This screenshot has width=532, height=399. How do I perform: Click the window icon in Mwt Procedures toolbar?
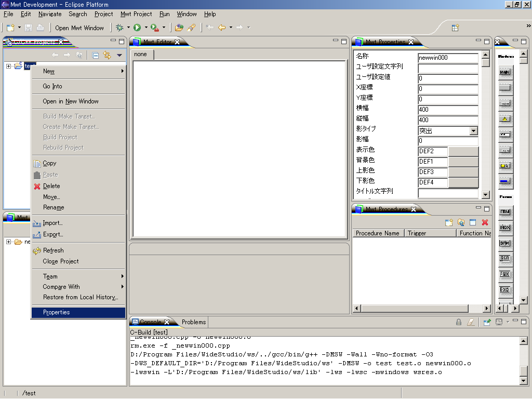click(473, 222)
